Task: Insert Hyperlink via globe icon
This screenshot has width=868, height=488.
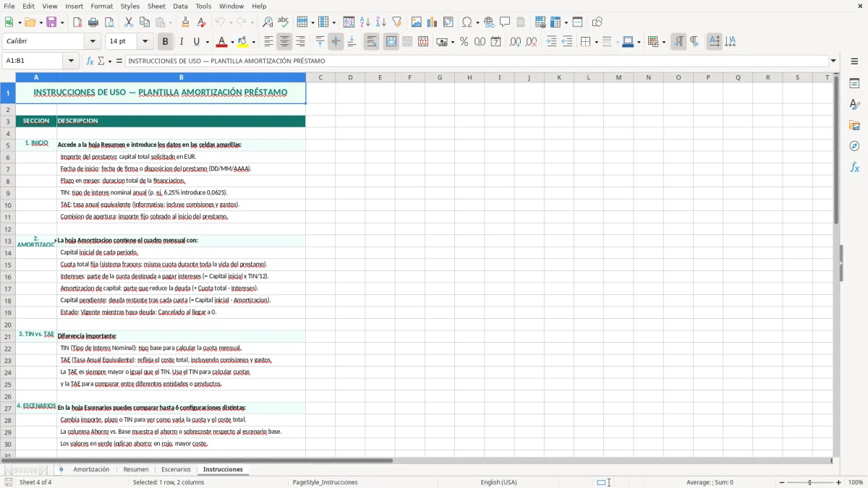Action: point(489,22)
